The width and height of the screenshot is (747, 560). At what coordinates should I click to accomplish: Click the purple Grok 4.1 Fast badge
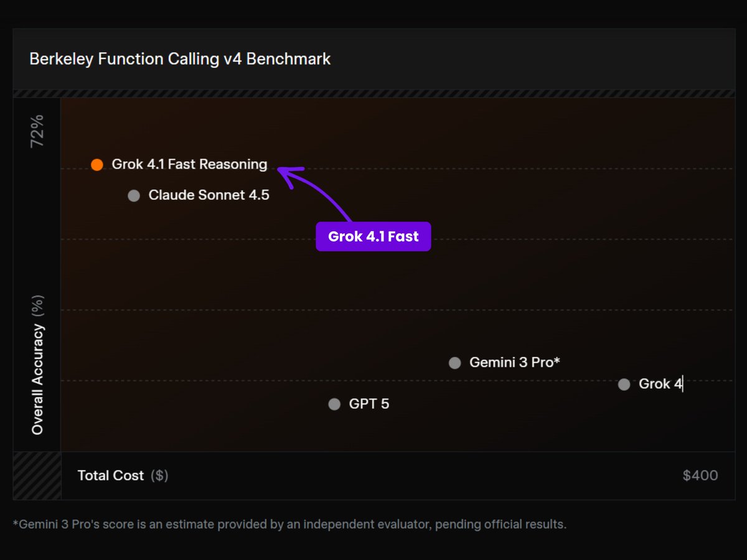[374, 236]
